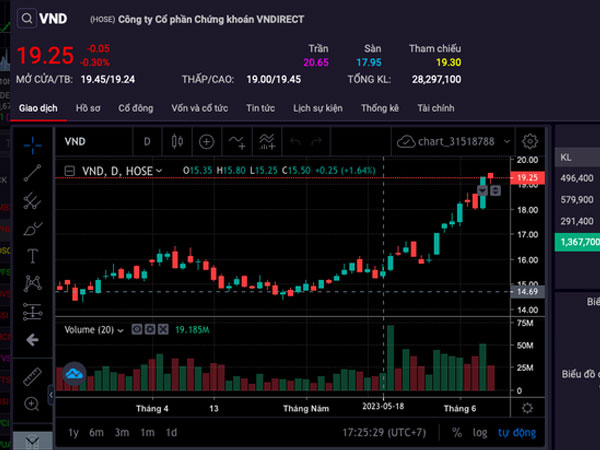Expand the VND, D, HOSE symbol dropdown
Image resolution: width=600 pixels, height=450 pixels.
pyautogui.click(x=159, y=171)
